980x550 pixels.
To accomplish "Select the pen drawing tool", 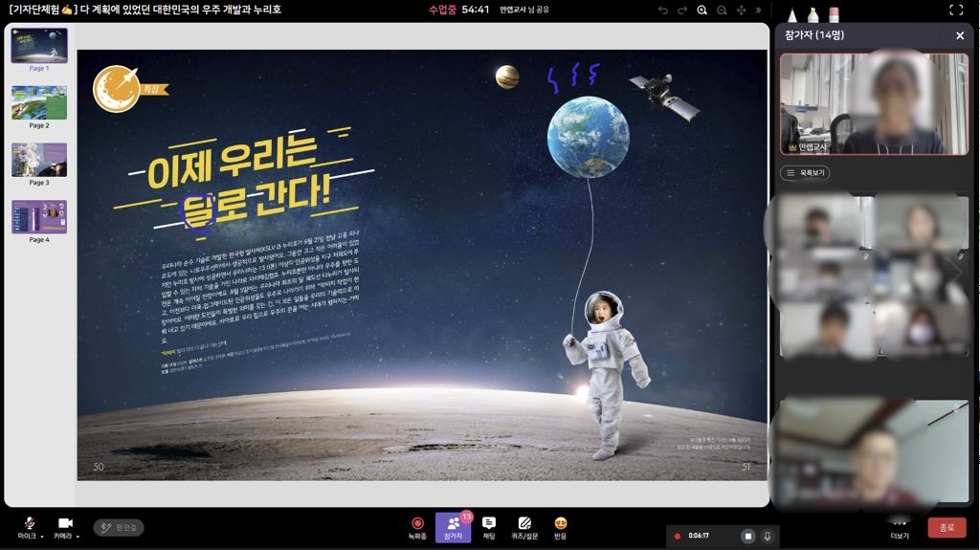I will (x=792, y=13).
